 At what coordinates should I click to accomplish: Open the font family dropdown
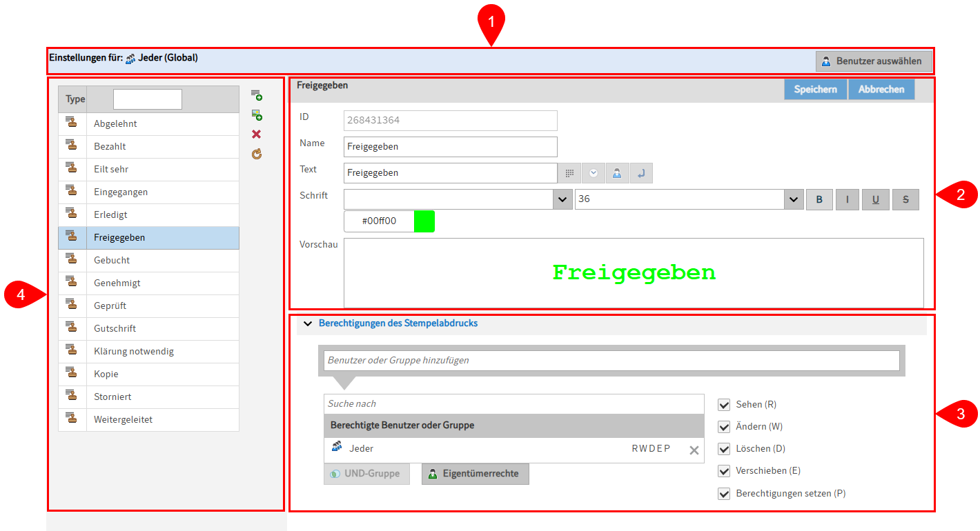(x=562, y=199)
